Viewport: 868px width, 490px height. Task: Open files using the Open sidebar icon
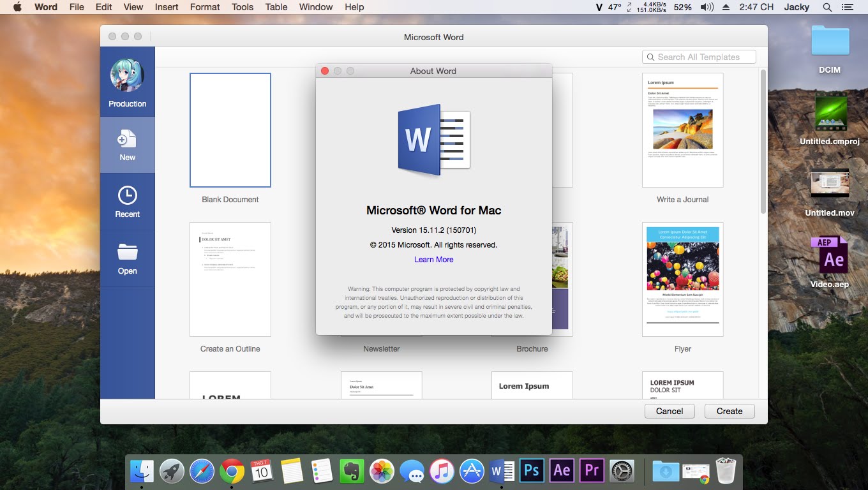click(x=127, y=258)
